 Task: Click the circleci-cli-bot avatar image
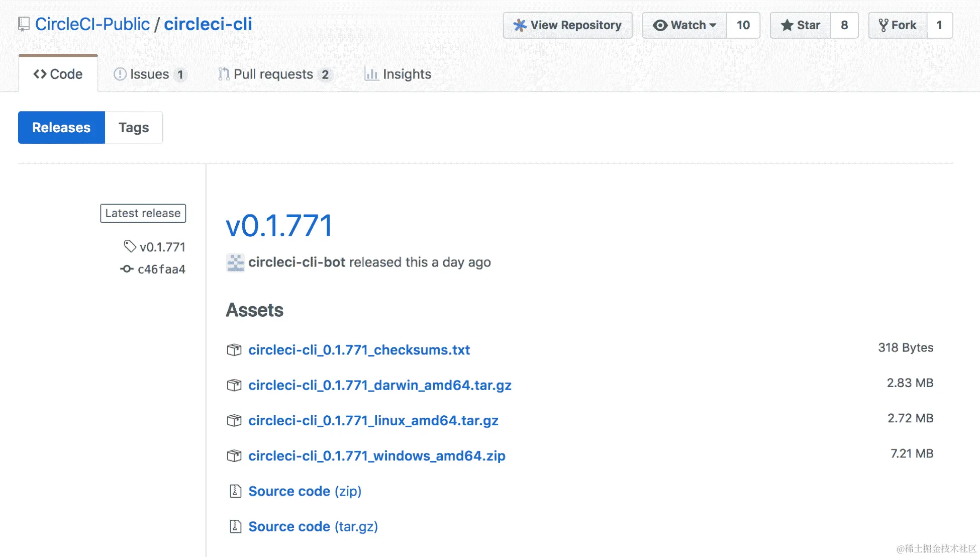(235, 262)
